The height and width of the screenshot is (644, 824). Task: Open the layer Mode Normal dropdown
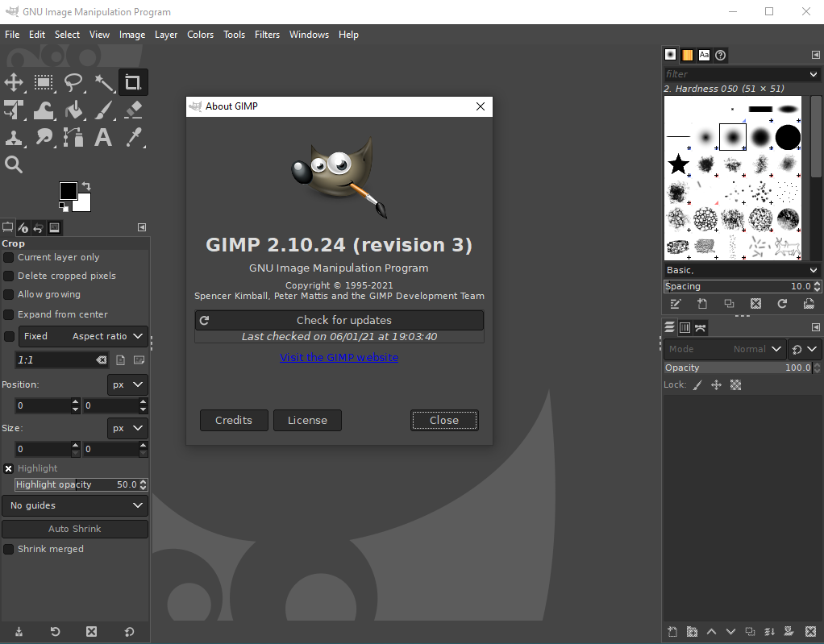(x=725, y=349)
